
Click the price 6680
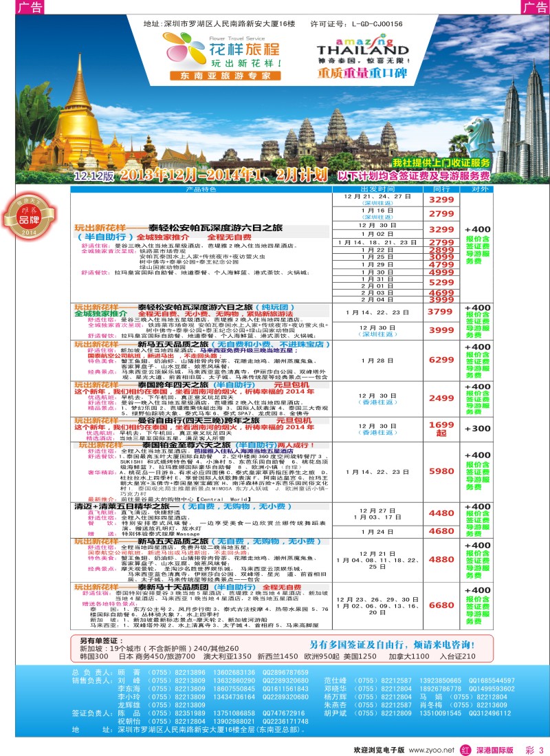(441, 605)
